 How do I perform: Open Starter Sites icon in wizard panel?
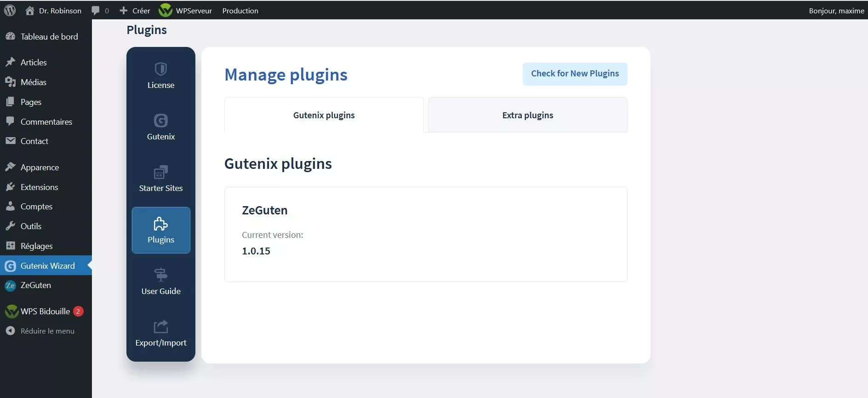pyautogui.click(x=161, y=172)
